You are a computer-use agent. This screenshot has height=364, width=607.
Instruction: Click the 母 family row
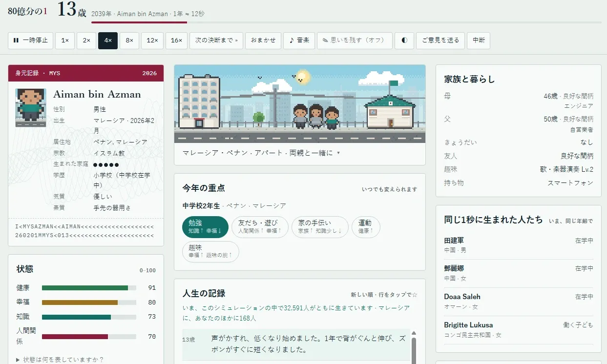[519, 101]
